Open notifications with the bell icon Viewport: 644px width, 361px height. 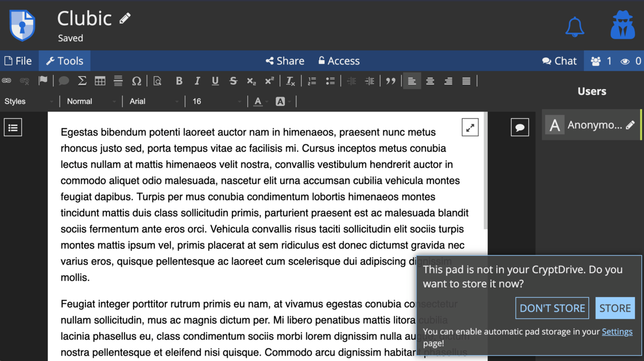click(575, 26)
